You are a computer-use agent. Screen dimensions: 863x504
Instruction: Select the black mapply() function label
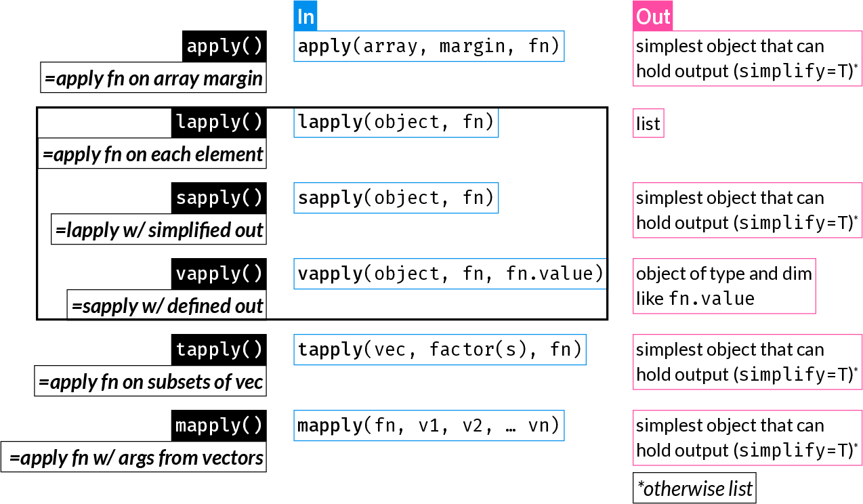coord(218,425)
